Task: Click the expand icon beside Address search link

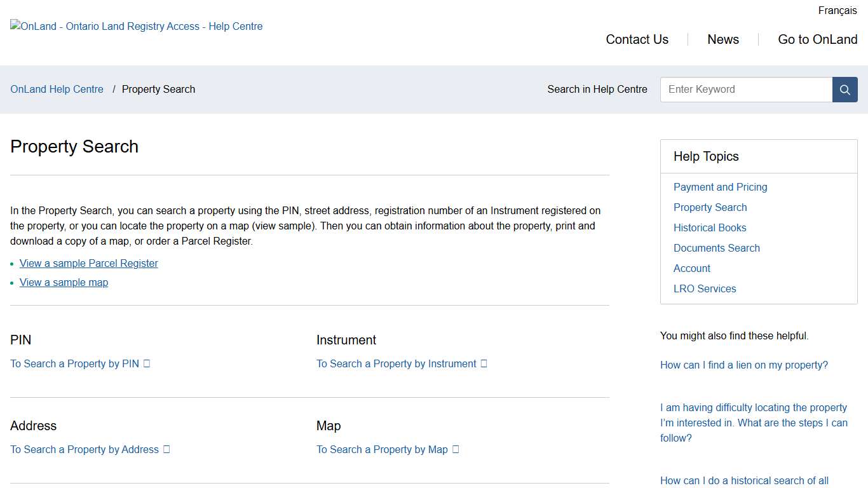Action: click(x=166, y=449)
